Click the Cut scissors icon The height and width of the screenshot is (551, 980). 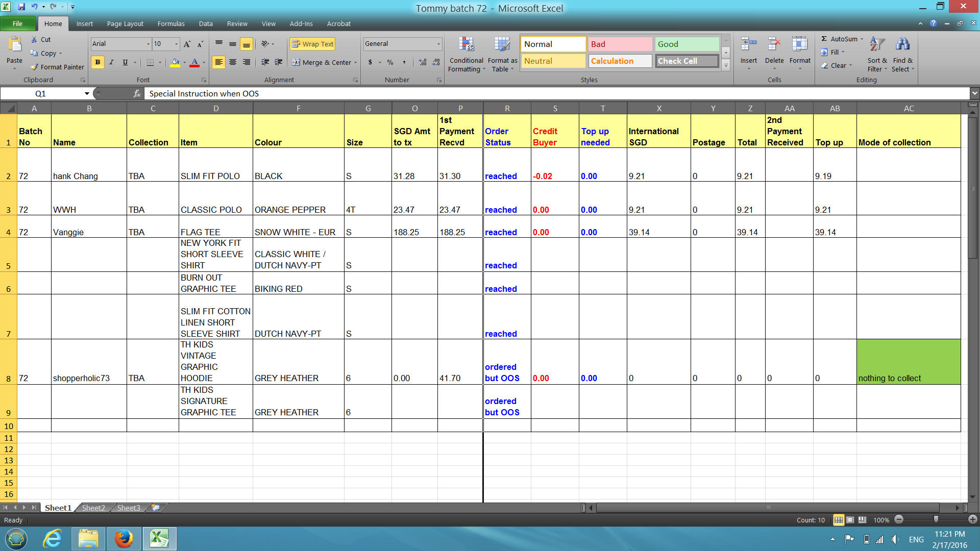tap(34, 39)
